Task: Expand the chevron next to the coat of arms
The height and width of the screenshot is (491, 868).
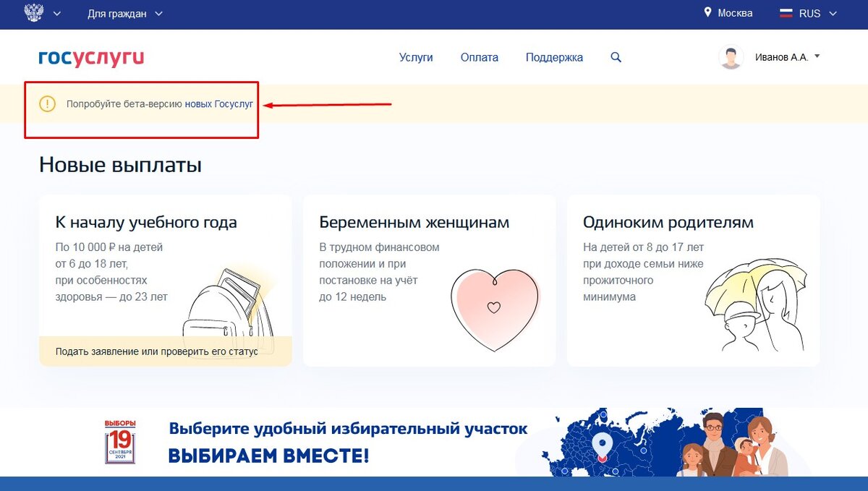Action: (56, 13)
